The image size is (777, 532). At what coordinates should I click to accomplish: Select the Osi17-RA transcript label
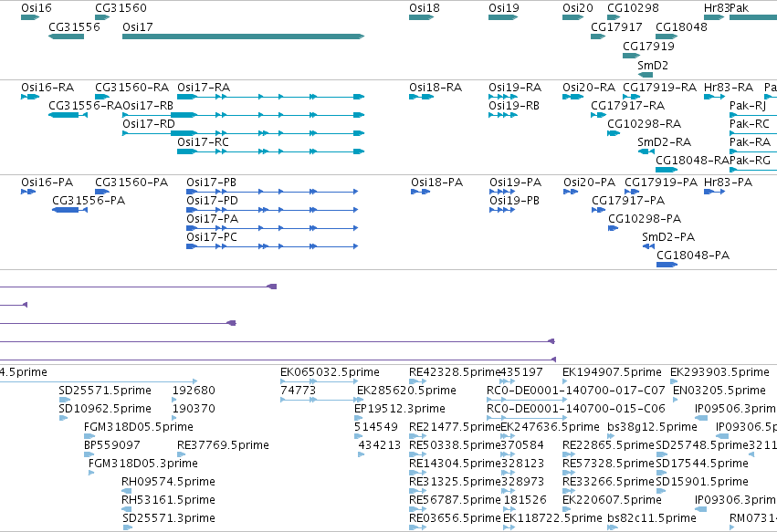204,88
